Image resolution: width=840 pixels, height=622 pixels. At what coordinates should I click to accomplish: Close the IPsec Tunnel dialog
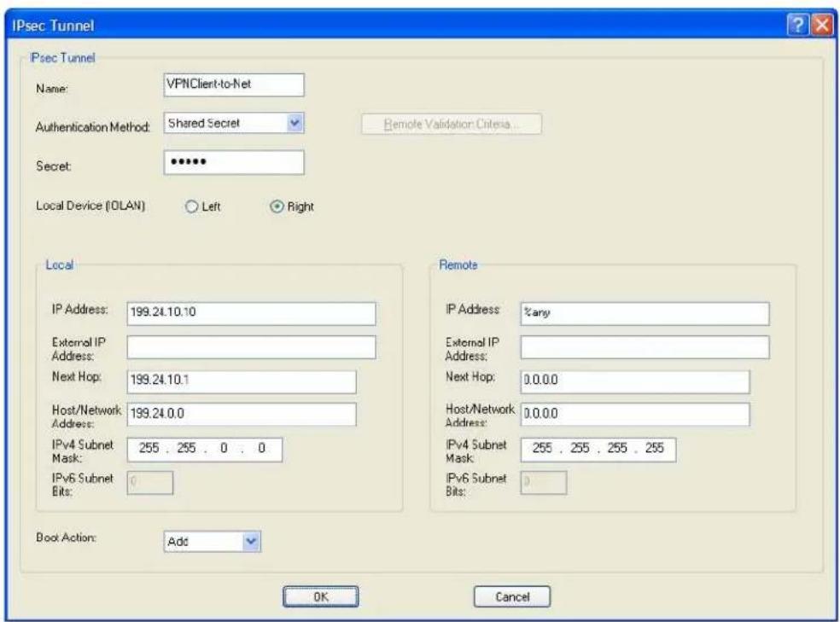[x=822, y=25]
